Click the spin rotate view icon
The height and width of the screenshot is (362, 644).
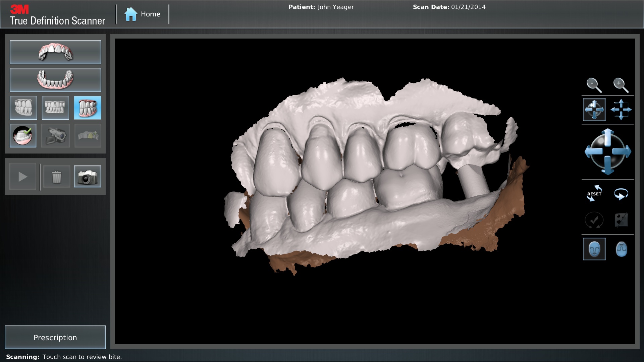pyautogui.click(x=621, y=194)
